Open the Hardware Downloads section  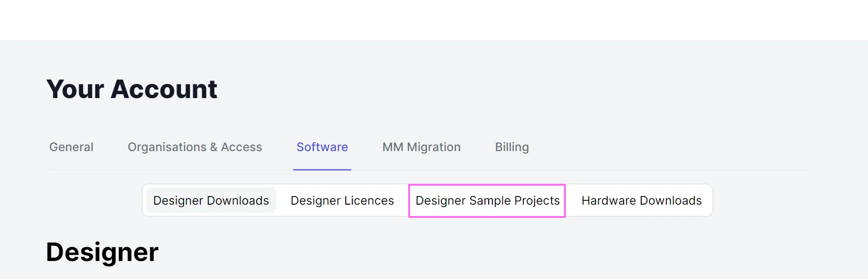(x=641, y=200)
